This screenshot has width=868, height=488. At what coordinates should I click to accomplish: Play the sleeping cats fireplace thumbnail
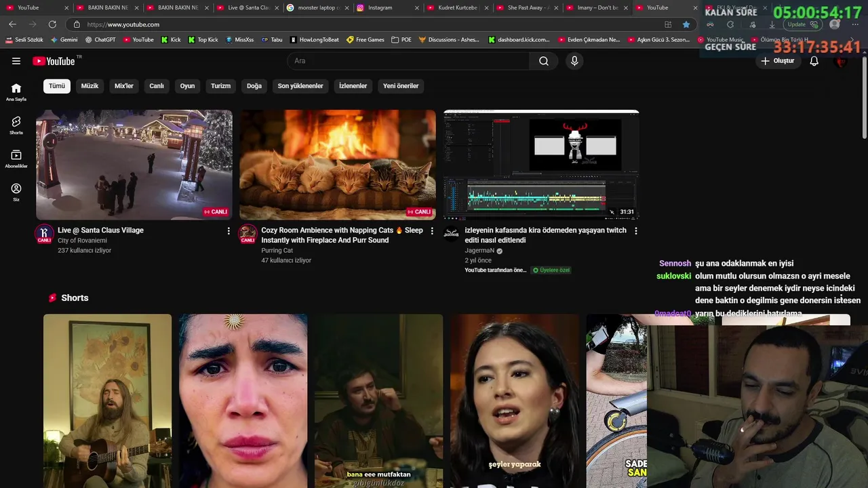[x=338, y=165]
